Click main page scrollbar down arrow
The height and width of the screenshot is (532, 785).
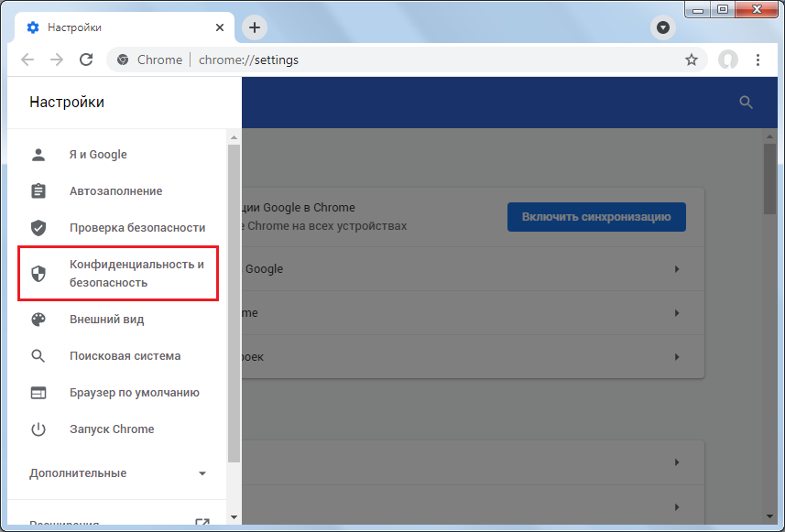point(770,517)
